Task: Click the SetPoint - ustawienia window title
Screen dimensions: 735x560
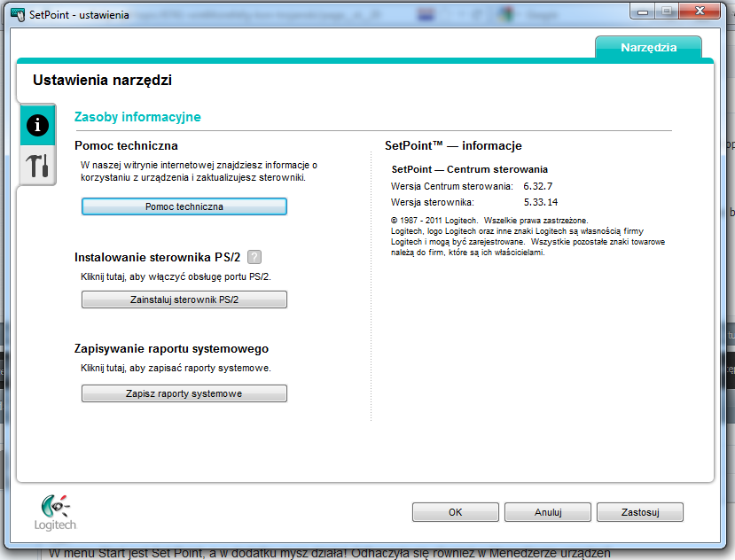Action: coord(79,14)
